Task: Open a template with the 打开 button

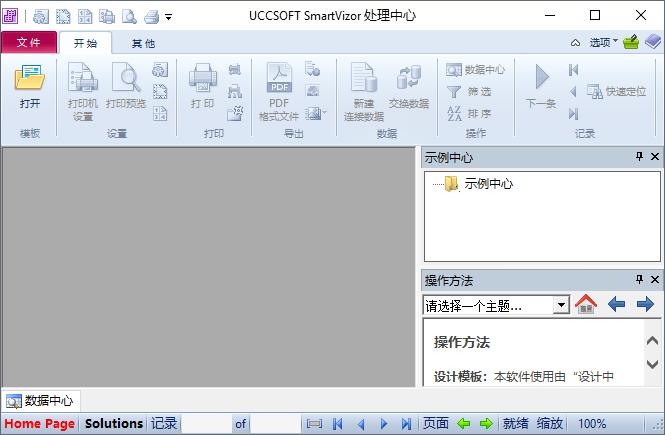Action: pos(29,87)
